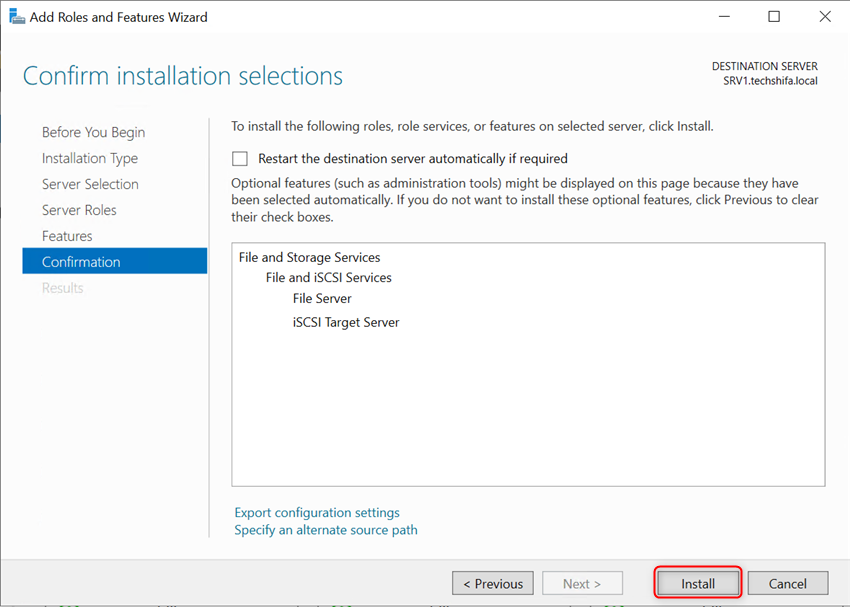The width and height of the screenshot is (850, 607).
Task: Click the File Server item
Action: (x=321, y=298)
